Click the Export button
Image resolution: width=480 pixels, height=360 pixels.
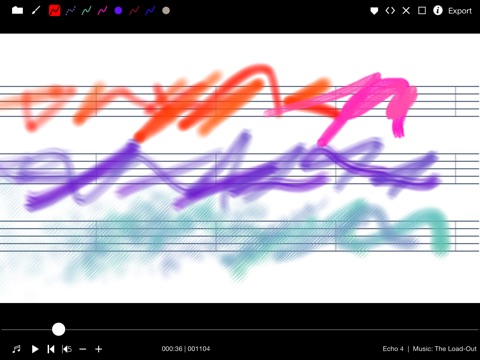(x=460, y=11)
